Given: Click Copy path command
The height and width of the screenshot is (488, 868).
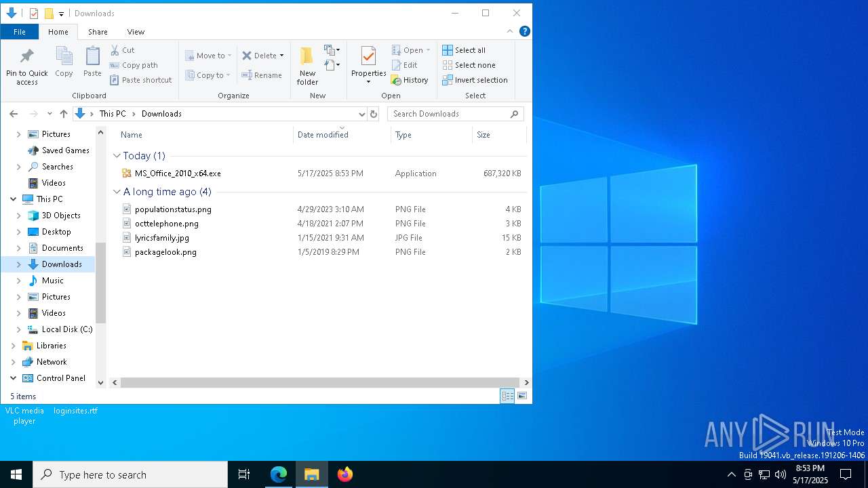Looking at the screenshot, I should pyautogui.click(x=134, y=65).
